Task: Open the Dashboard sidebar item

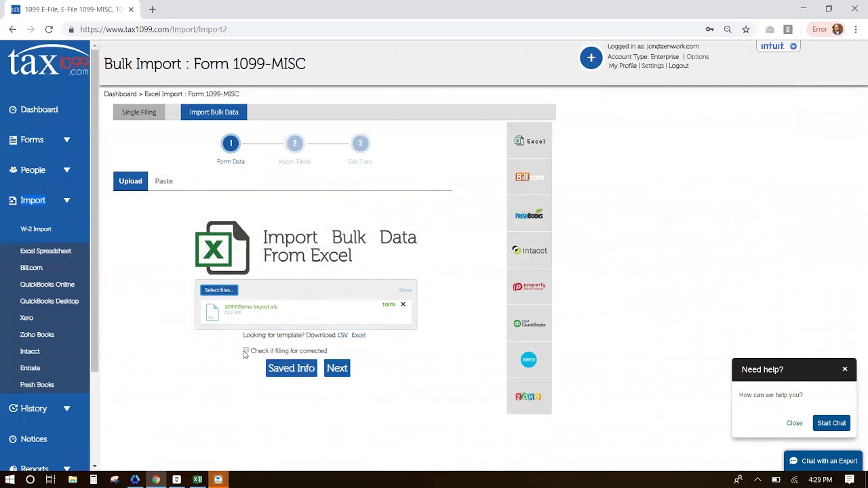Action: click(x=33, y=109)
